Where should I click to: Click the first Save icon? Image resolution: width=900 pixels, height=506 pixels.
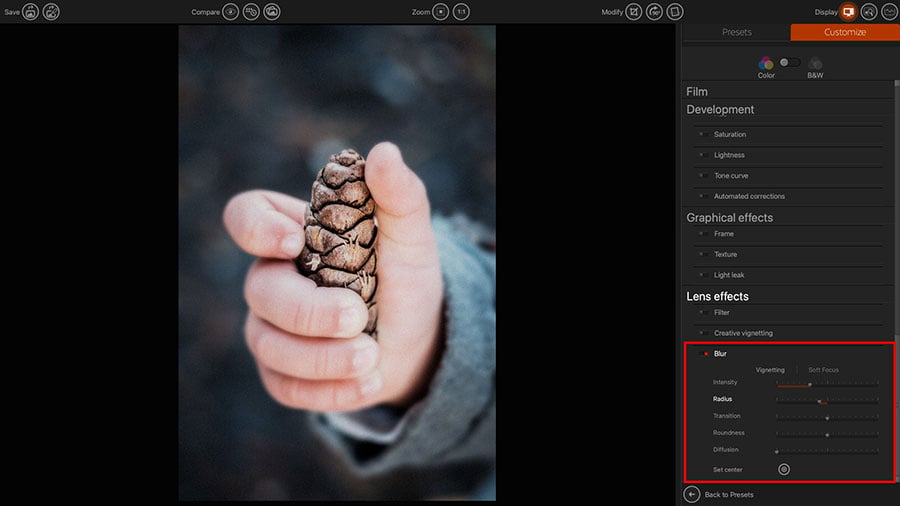[30, 11]
